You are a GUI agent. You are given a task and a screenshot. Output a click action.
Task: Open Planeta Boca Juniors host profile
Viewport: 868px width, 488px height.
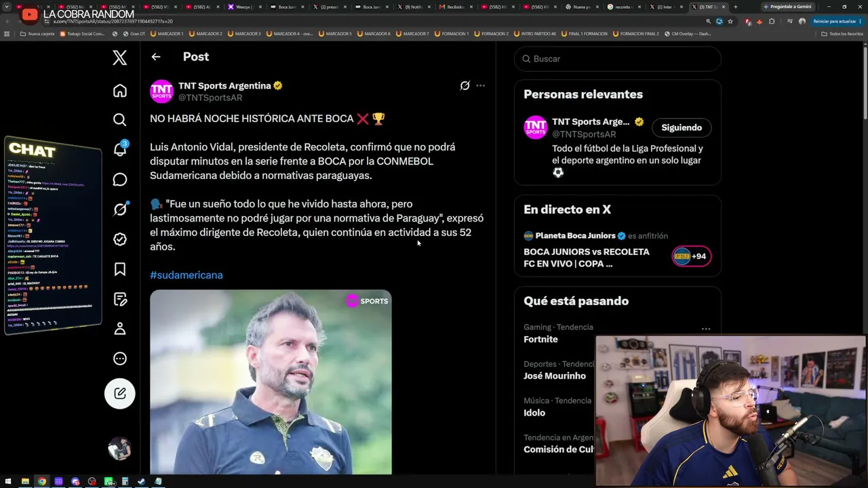[x=575, y=236]
